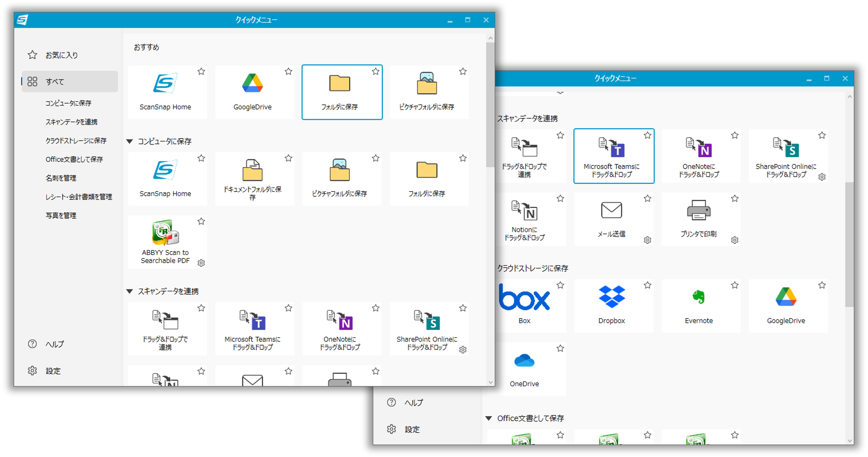This screenshot has height=457, width=868.
Task: Toggle favorite star on the Dropbox tile
Action: point(647,285)
